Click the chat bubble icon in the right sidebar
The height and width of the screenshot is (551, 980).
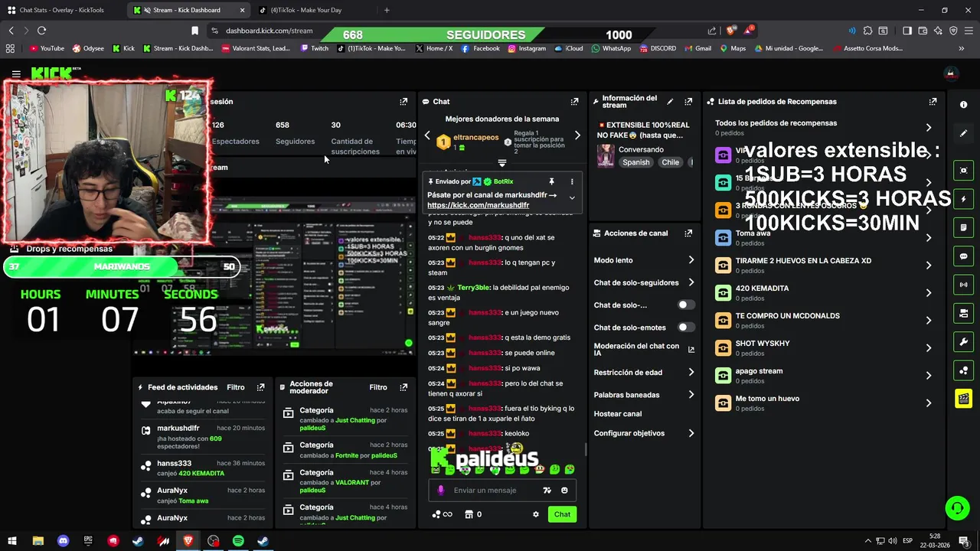tap(963, 256)
